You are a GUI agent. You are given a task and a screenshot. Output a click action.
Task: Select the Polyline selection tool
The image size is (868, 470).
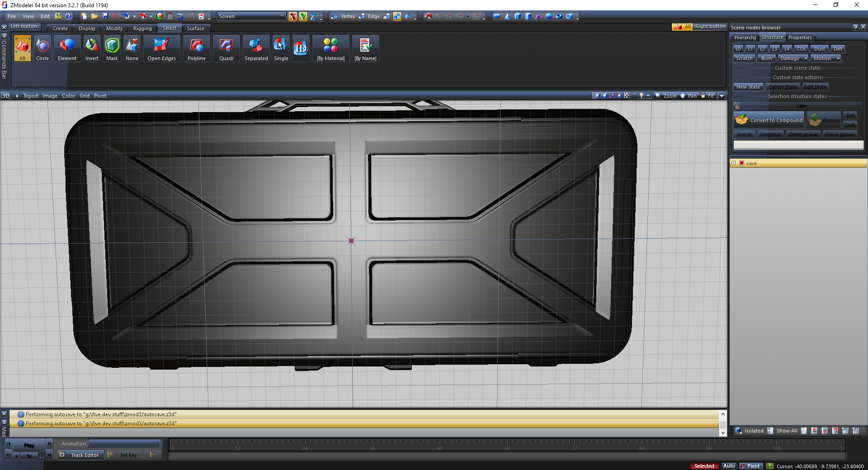196,49
